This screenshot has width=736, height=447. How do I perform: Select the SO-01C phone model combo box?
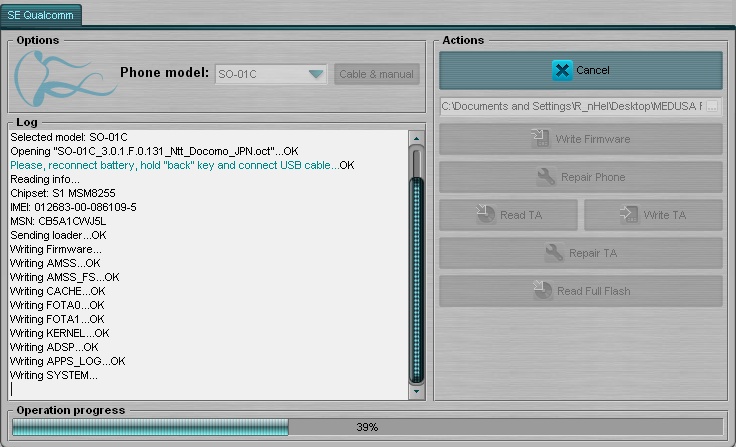[x=271, y=74]
